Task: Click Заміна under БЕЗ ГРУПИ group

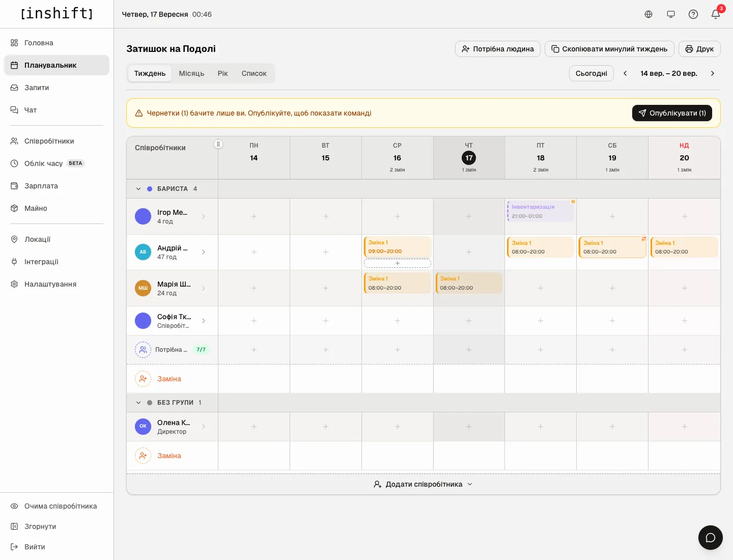Action: 169,456
